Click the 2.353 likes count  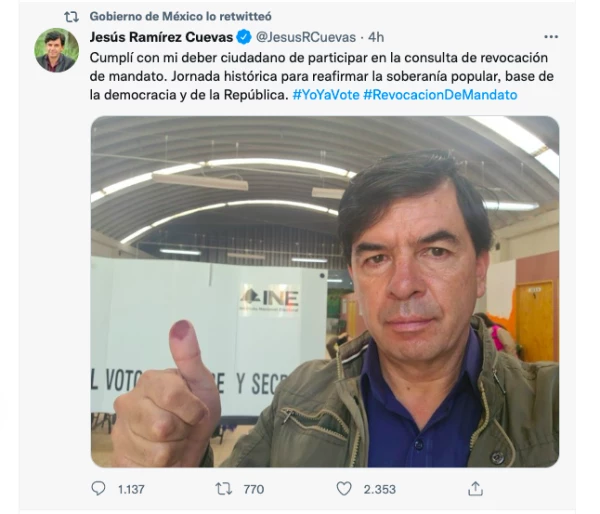(x=380, y=489)
